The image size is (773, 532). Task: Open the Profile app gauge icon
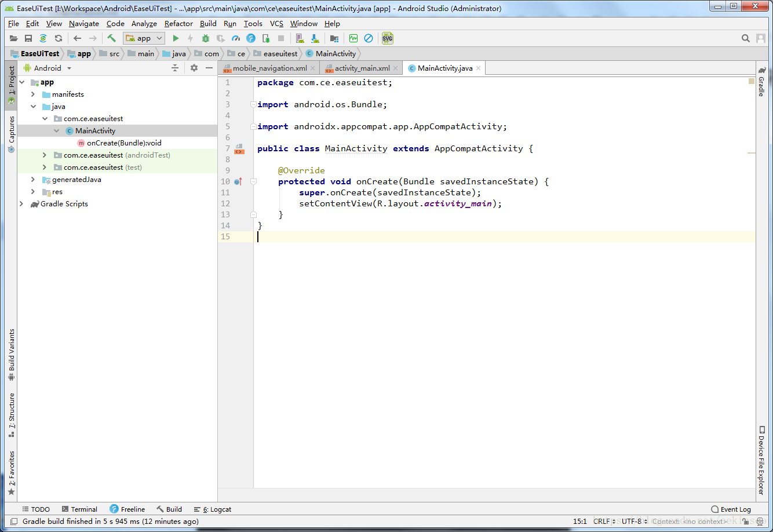point(236,38)
